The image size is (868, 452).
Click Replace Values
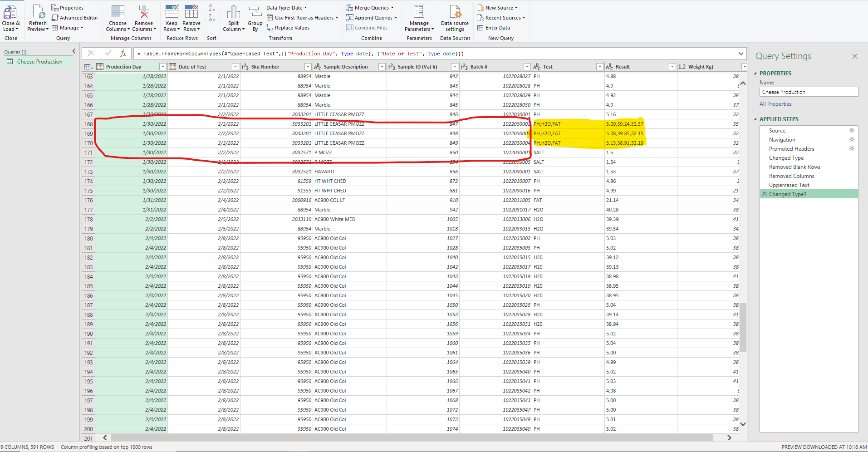[x=288, y=28]
